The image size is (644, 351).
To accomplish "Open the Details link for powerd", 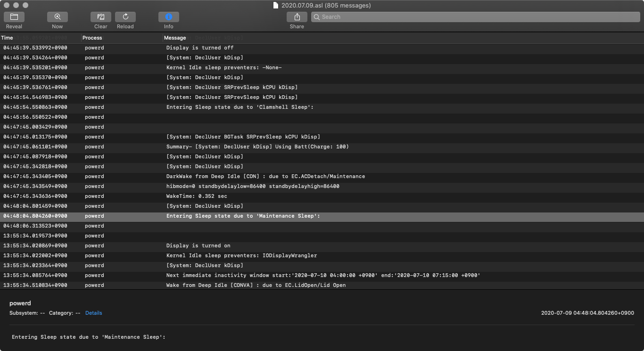I will pos(93,313).
